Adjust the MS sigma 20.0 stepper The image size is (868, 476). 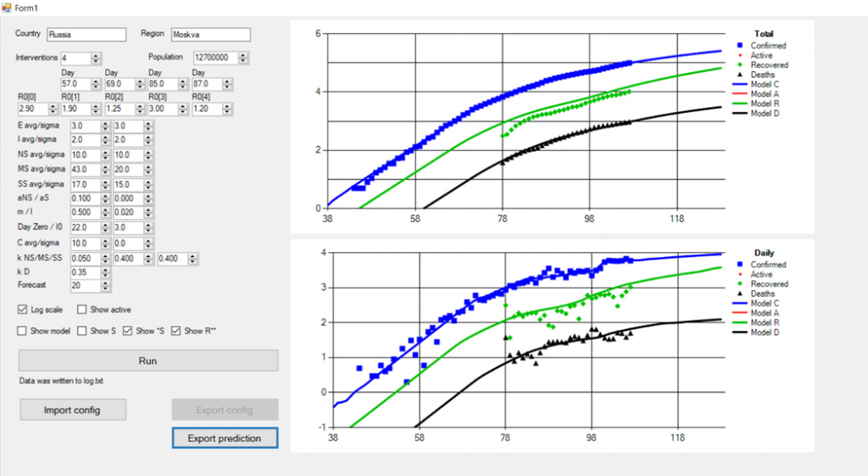tap(147, 170)
